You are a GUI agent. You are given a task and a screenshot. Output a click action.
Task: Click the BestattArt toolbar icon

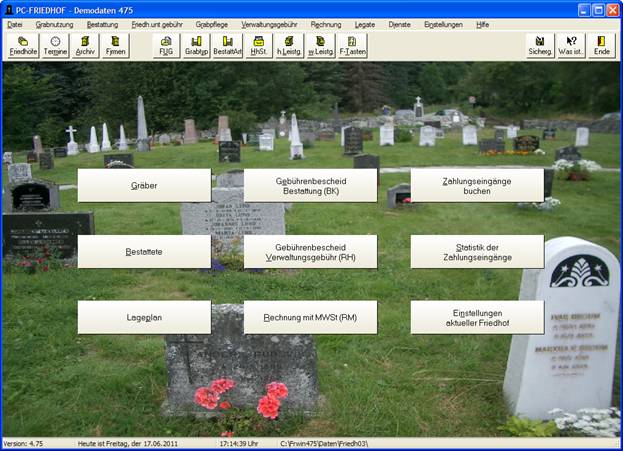click(227, 46)
